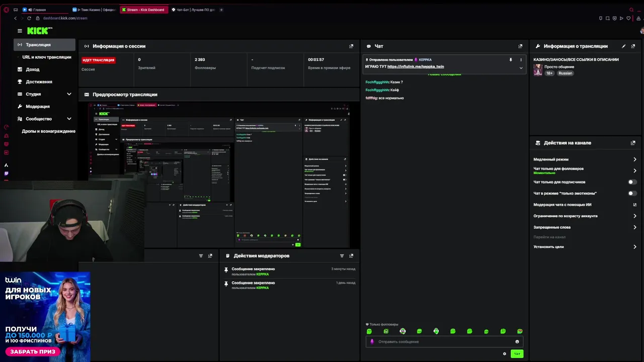
Task: Click the Новые сообщения indicator in chat
Action: click(x=444, y=74)
